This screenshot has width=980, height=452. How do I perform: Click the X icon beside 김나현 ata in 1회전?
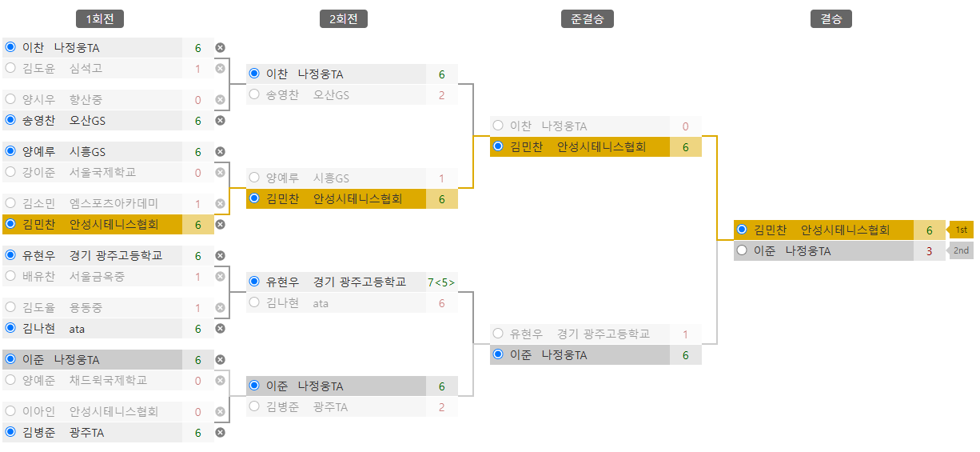click(221, 329)
